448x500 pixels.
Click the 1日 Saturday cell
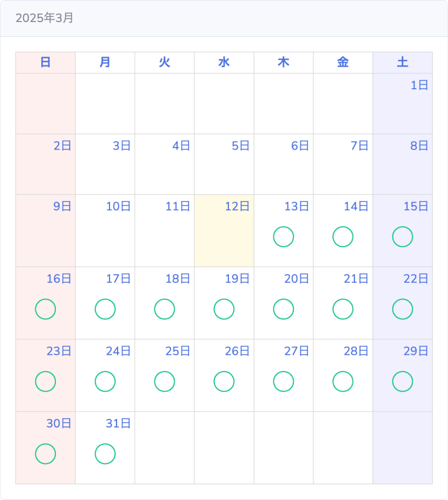(402, 104)
